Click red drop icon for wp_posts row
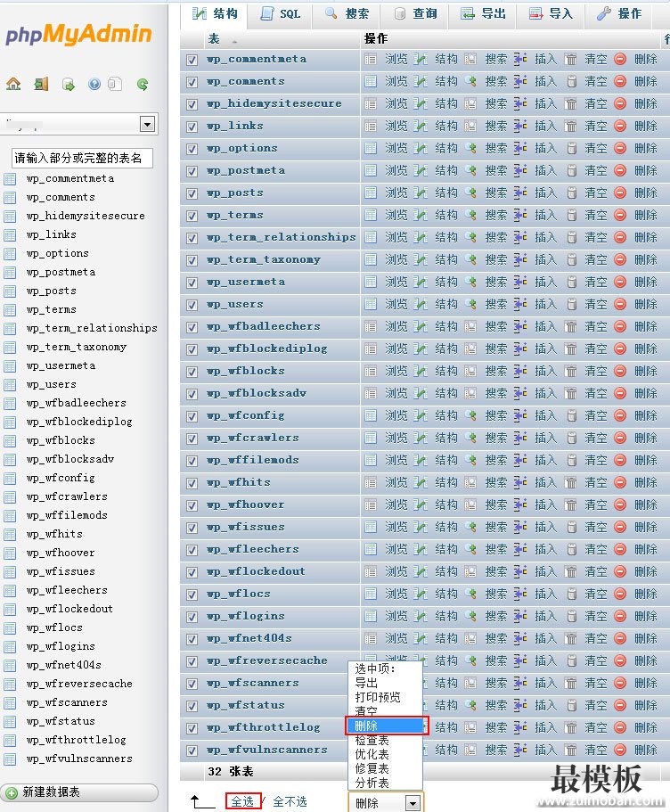The image size is (670, 812). pyautogui.click(x=620, y=193)
